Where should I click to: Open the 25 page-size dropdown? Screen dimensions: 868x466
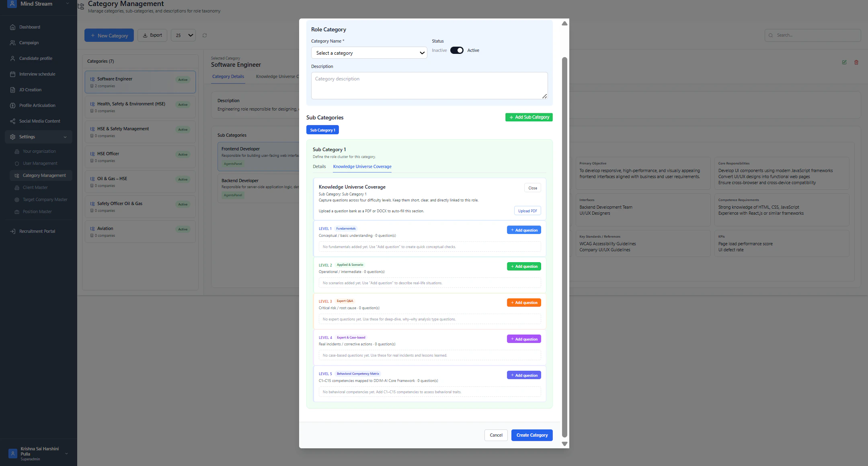pyautogui.click(x=183, y=35)
